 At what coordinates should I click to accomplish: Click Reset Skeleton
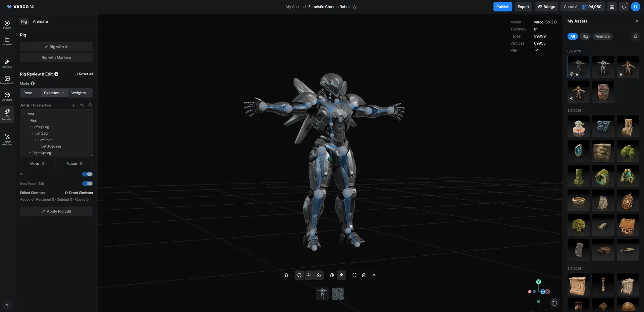point(79,193)
